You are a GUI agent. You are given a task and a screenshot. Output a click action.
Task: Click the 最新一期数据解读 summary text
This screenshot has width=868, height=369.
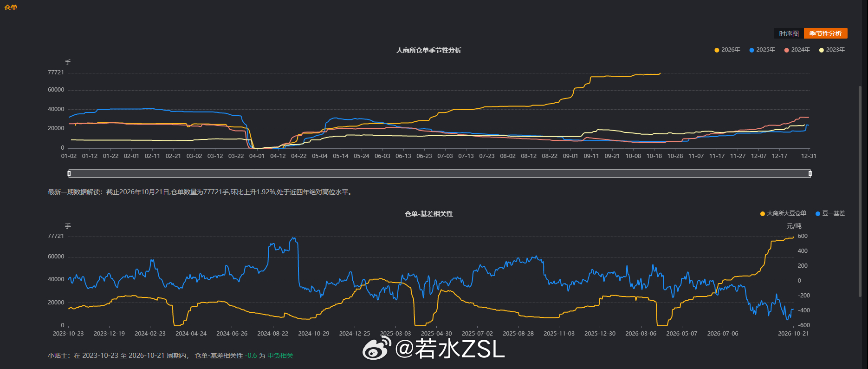[x=200, y=192]
